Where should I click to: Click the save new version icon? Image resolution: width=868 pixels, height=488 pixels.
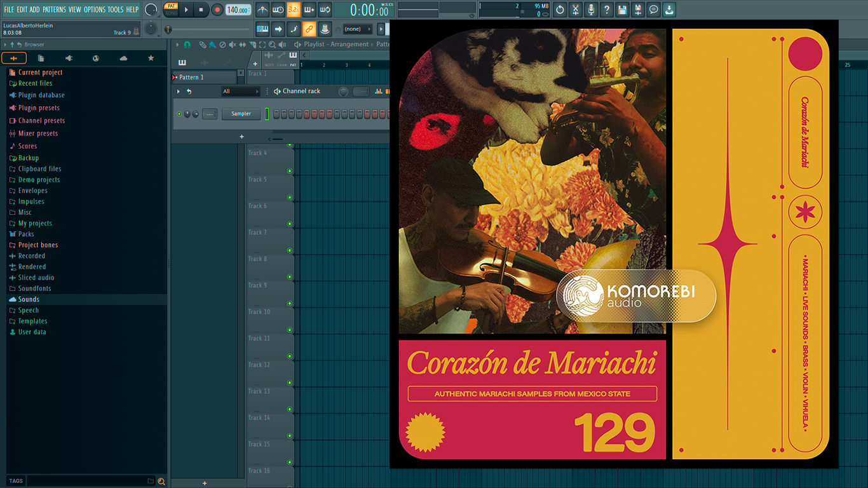pyautogui.click(x=638, y=10)
